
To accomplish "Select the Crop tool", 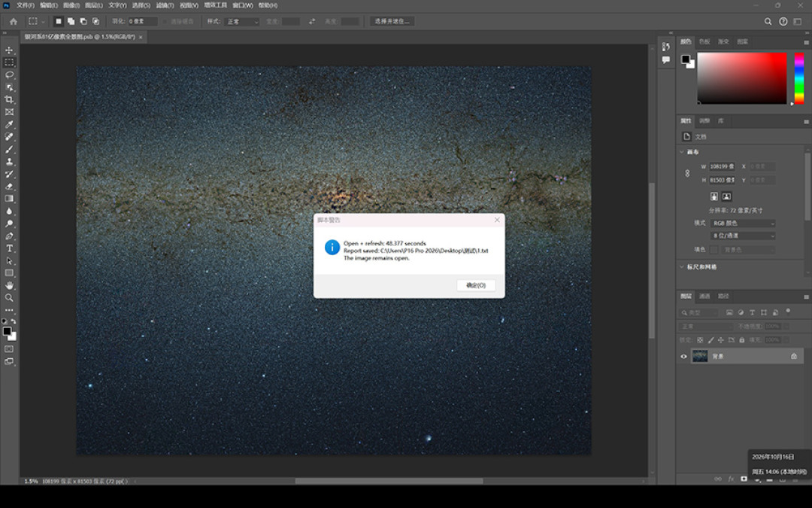I will 9,99.
